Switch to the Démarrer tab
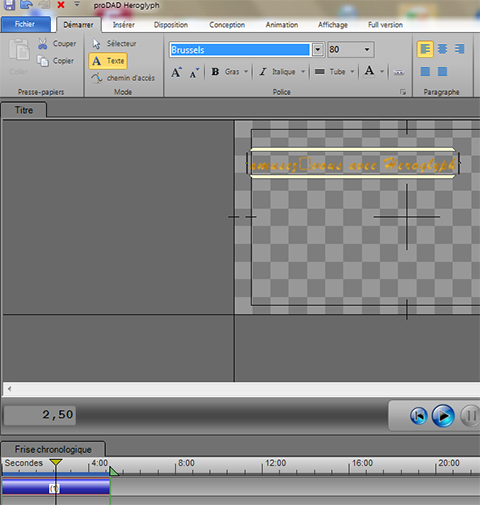The height and width of the screenshot is (505, 480). click(x=78, y=25)
